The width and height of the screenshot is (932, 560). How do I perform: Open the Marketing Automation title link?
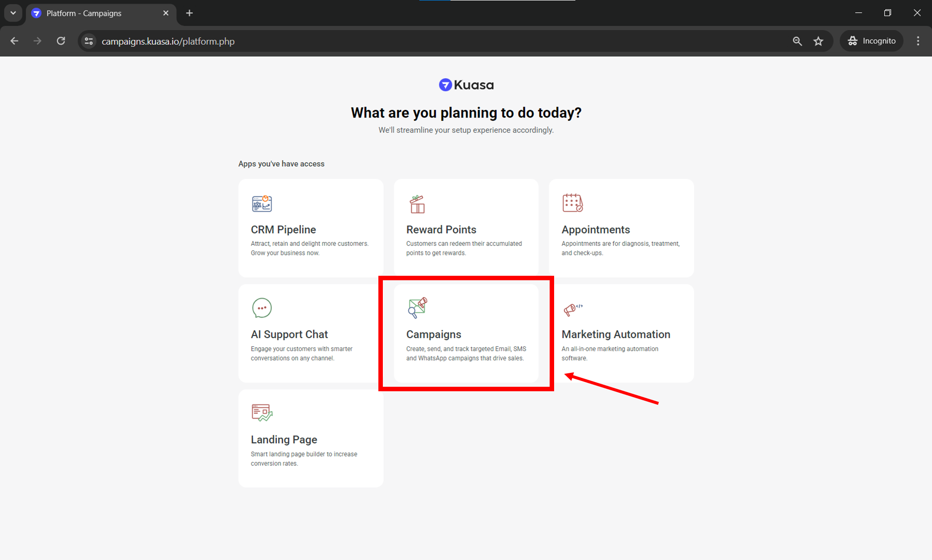[616, 335]
